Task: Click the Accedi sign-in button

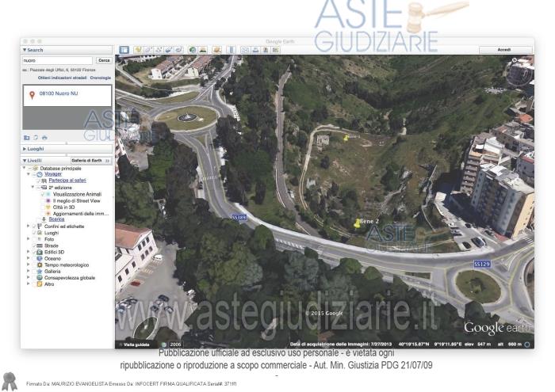Action: click(x=504, y=50)
